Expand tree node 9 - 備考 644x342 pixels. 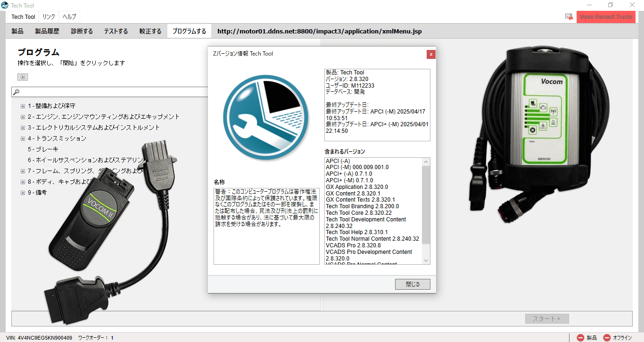[23, 193]
